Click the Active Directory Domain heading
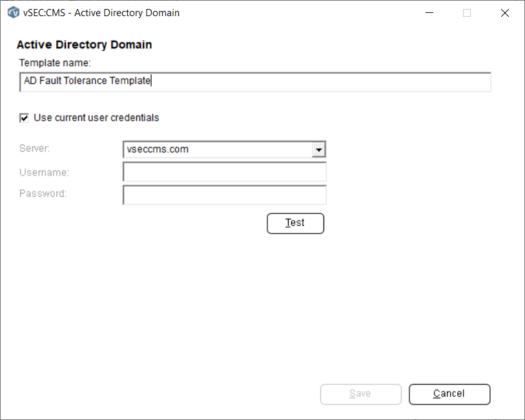525x420 pixels. tap(84, 45)
